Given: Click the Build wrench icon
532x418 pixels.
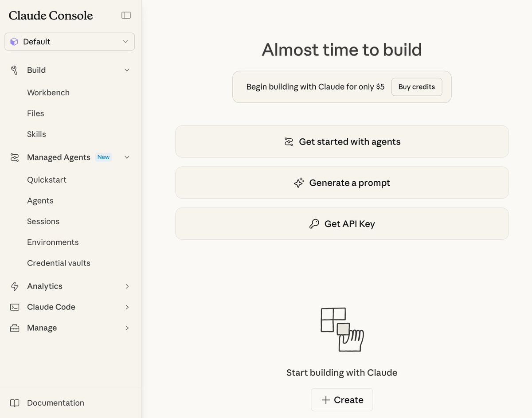Looking at the screenshot, I should [14, 70].
